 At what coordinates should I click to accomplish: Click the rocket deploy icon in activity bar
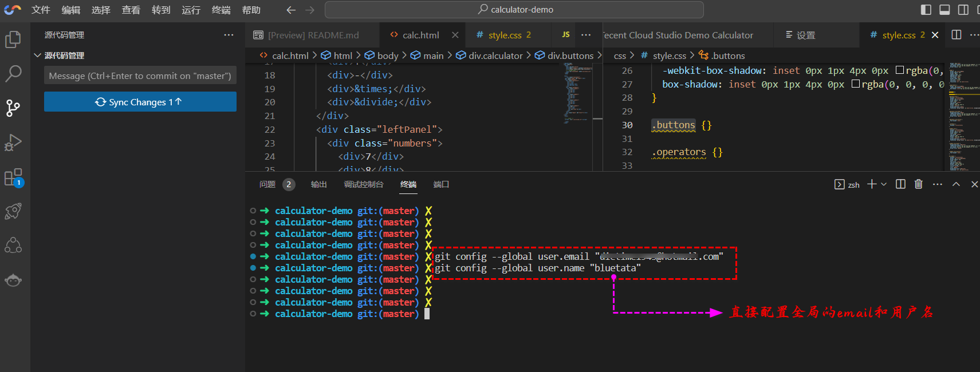(x=13, y=211)
